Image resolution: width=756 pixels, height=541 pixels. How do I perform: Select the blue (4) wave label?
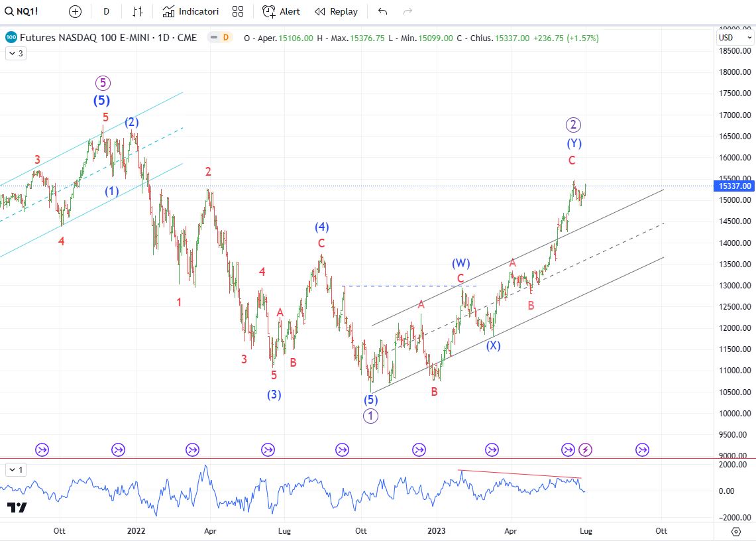(x=321, y=227)
